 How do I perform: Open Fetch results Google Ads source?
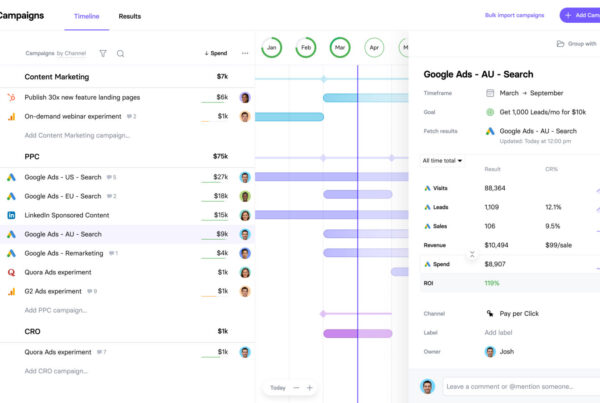538,131
